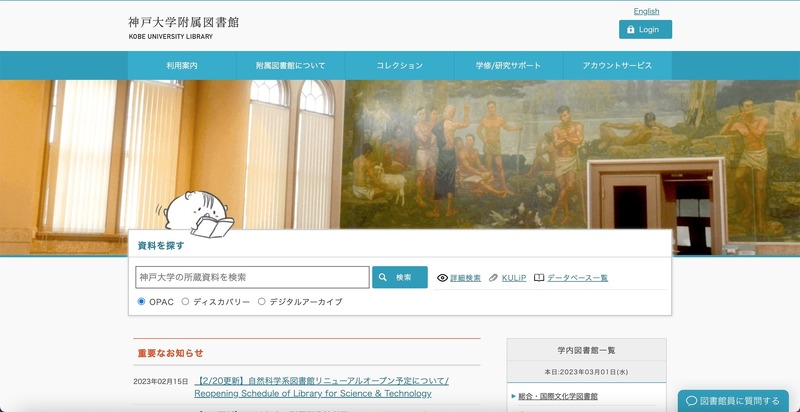
Task: Open the アカウントサービス menu
Action: click(x=617, y=66)
